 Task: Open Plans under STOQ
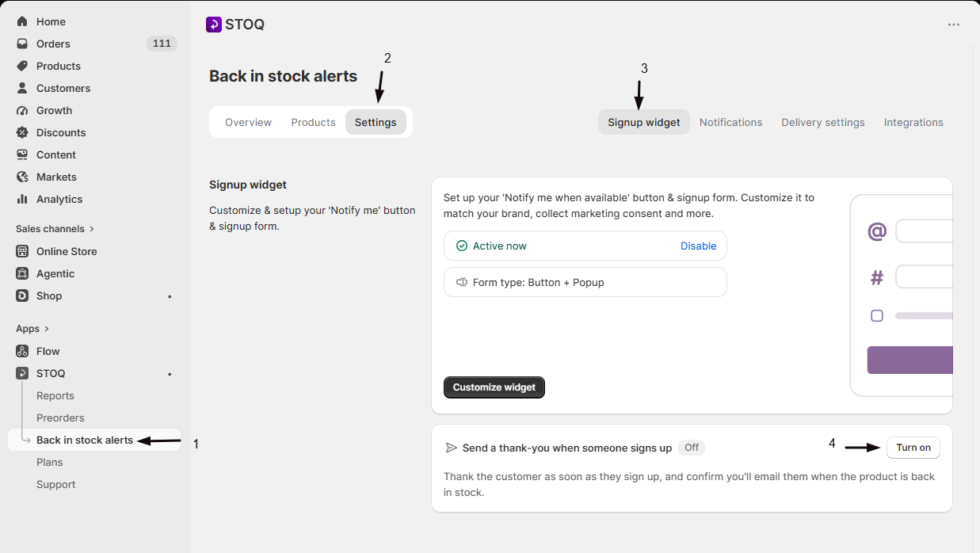point(50,462)
